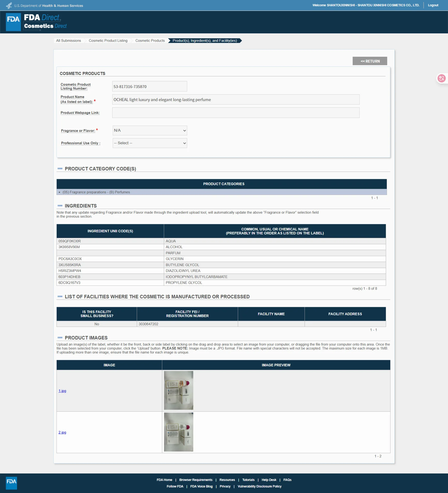Open FDA Voice Blog footer link
Screen dimensions: 448x493
[x=201, y=487]
